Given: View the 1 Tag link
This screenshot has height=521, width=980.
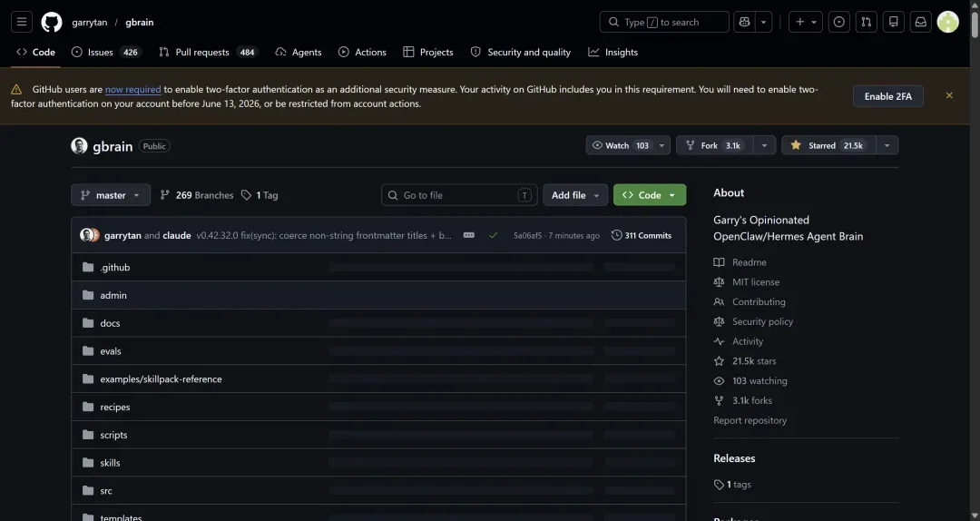Looking at the screenshot, I should click(x=260, y=195).
